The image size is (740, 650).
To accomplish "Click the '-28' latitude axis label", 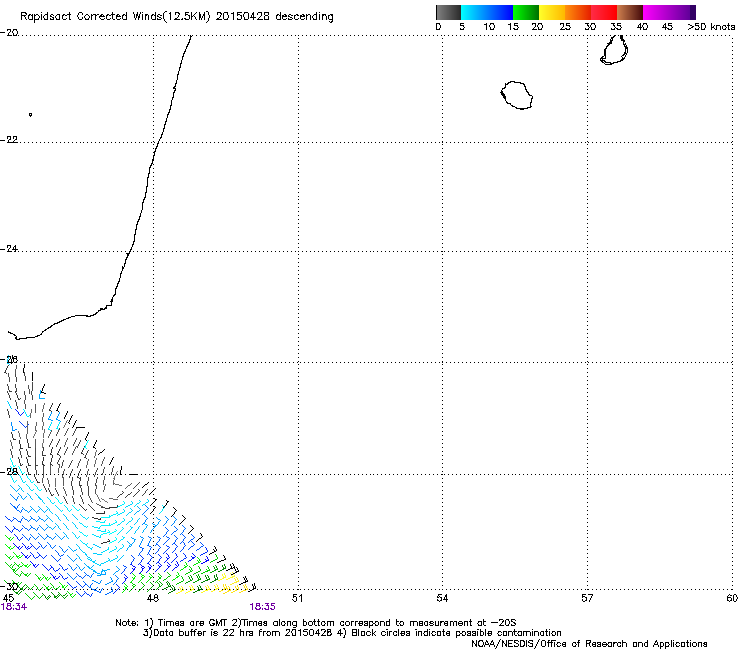I will [x=9, y=472].
